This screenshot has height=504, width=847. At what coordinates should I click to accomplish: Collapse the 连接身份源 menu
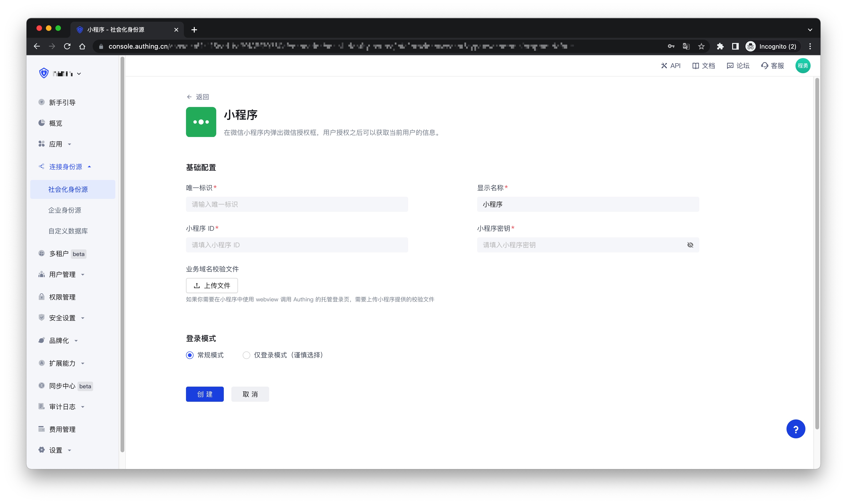(65, 167)
